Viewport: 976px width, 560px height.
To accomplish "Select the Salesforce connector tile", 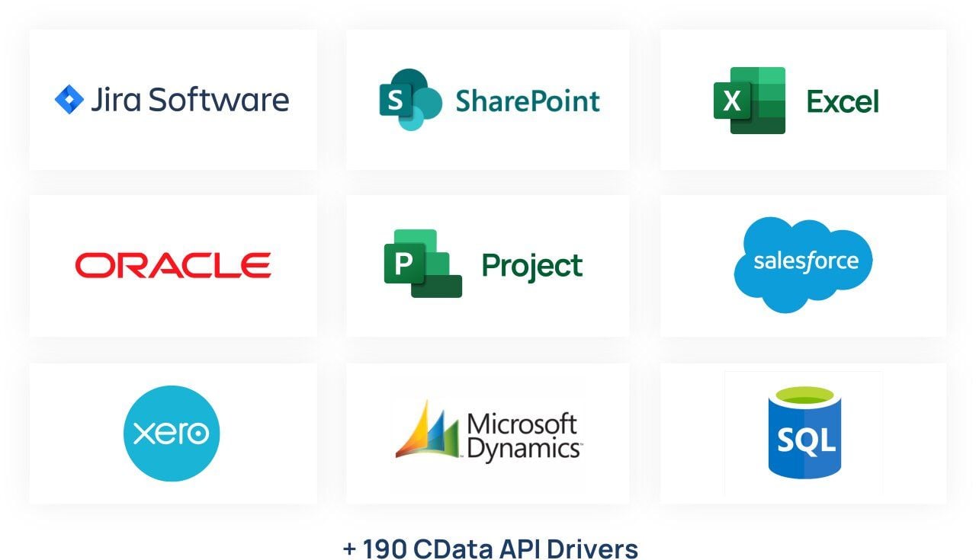I will point(801,264).
